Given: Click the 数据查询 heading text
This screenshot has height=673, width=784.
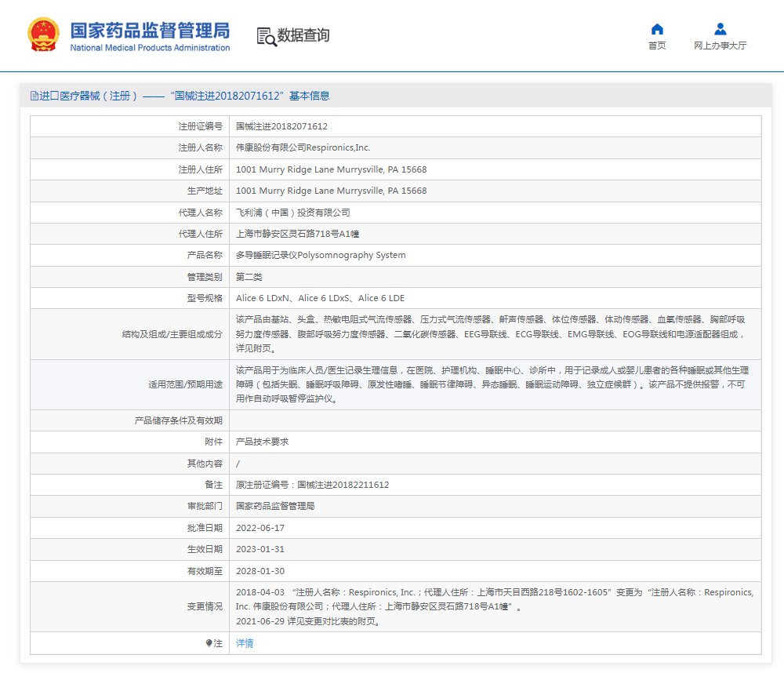Looking at the screenshot, I should (x=303, y=35).
